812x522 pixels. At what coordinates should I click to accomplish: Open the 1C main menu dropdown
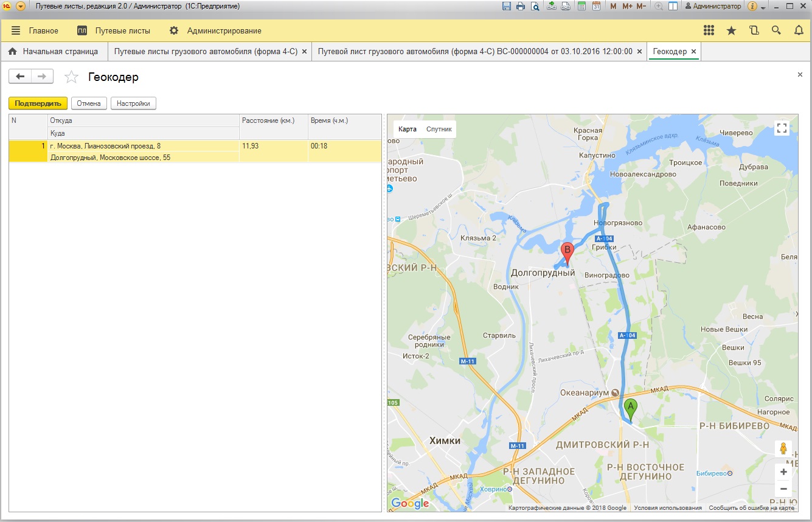pyautogui.click(x=21, y=6)
